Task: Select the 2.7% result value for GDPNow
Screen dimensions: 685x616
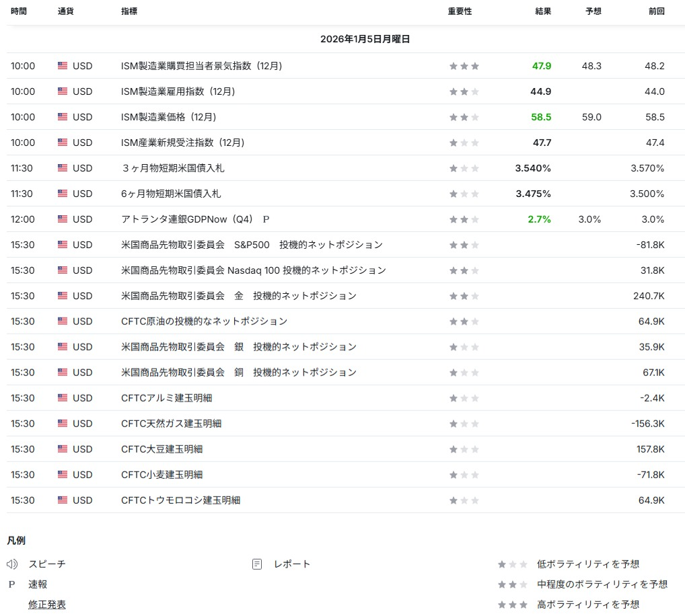Action: tap(540, 219)
